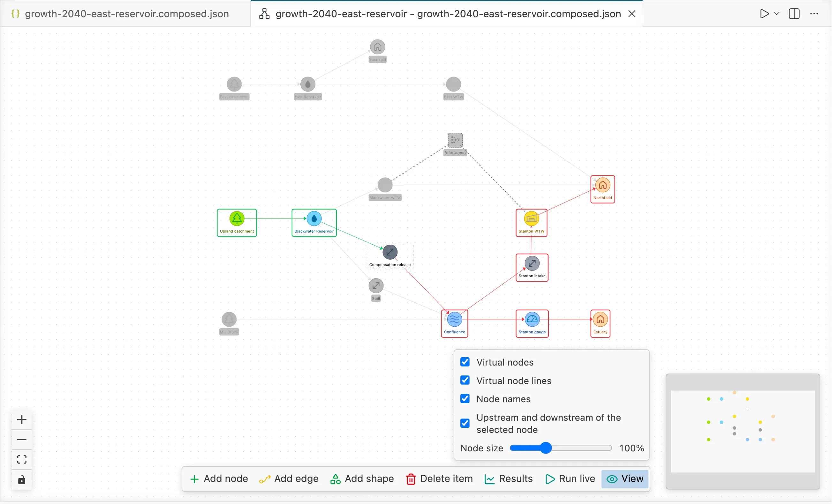Click the Add edge button
The height and width of the screenshot is (504, 832).
pos(289,479)
